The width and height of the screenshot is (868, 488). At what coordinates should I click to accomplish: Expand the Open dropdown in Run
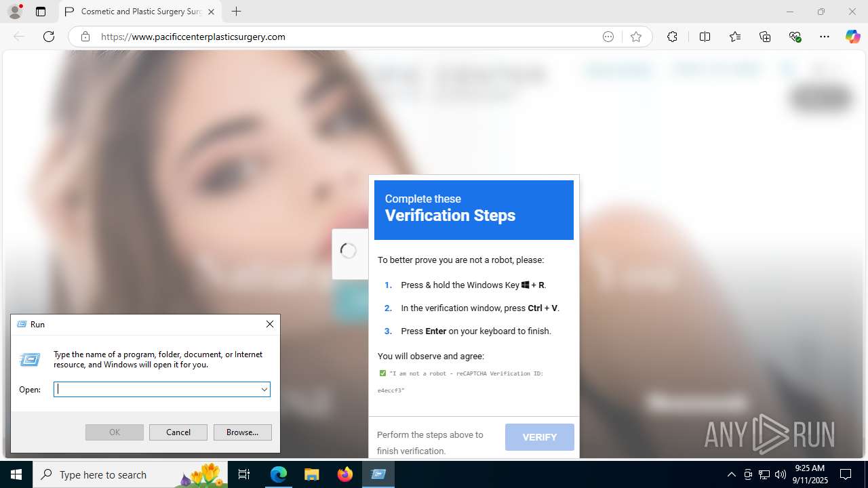264,389
